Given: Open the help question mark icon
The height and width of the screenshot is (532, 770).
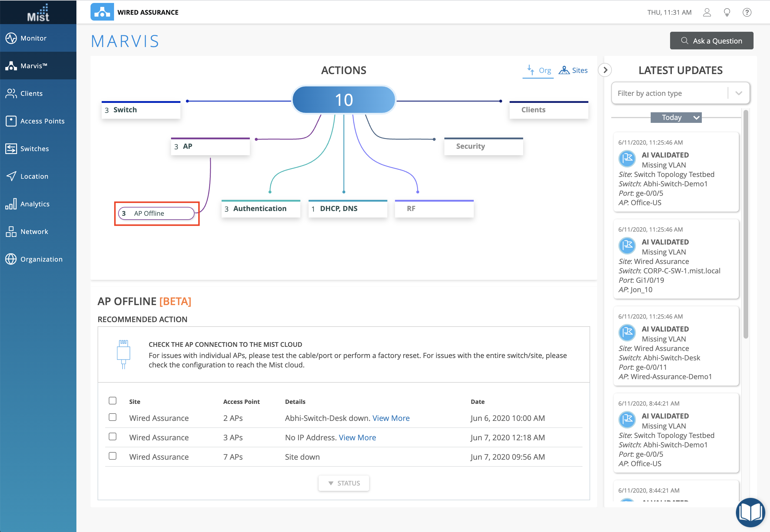Looking at the screenshot, I should [747, 12].
